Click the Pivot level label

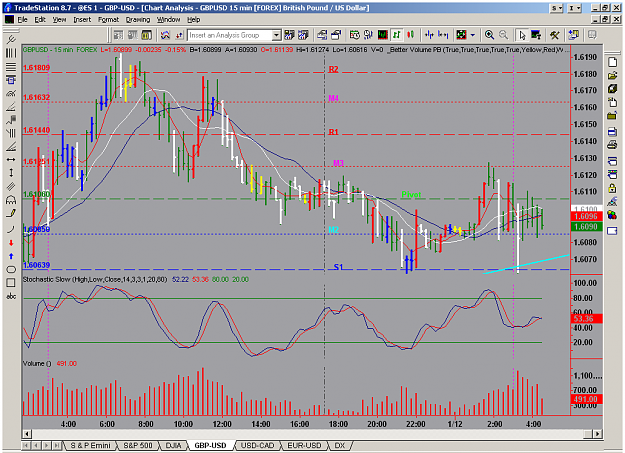(x=411, y=195)
